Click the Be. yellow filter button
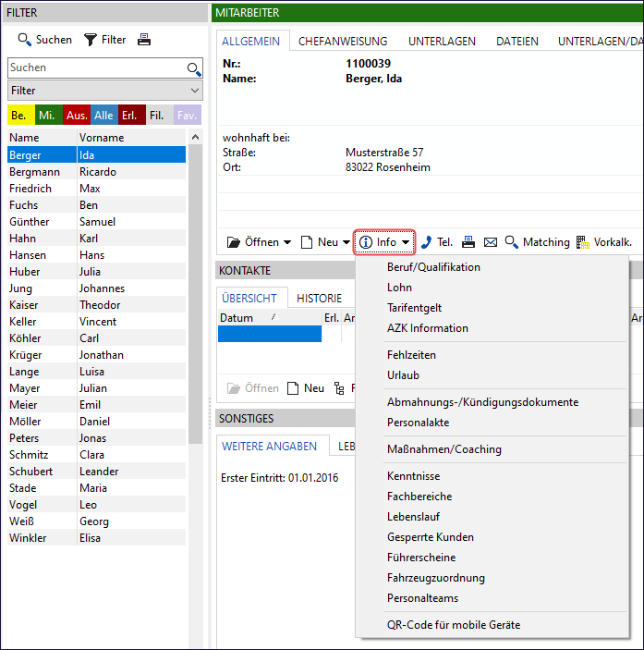644x650 pixels. 21,115
